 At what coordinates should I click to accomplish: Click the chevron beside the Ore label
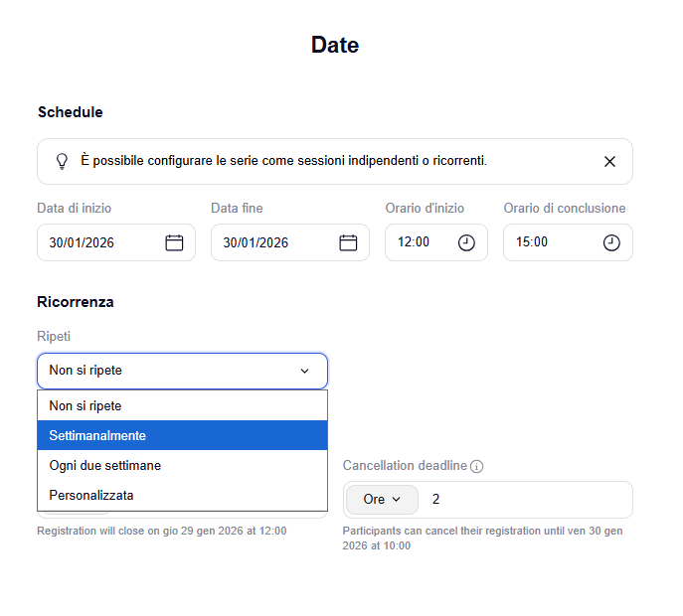397,499
